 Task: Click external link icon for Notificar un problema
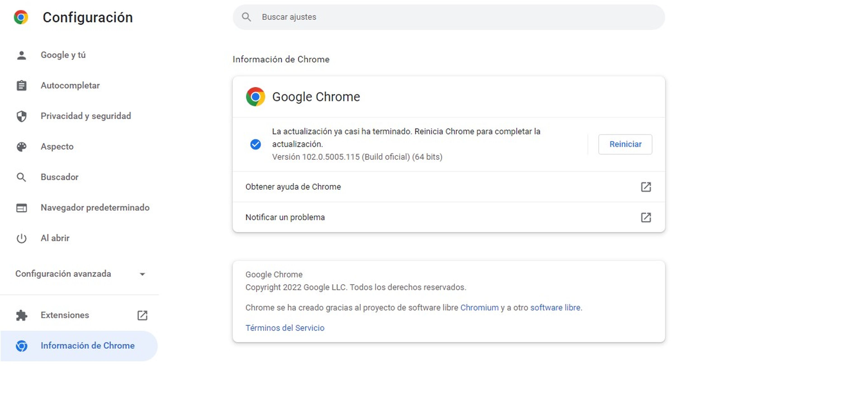tap(646, 217)
